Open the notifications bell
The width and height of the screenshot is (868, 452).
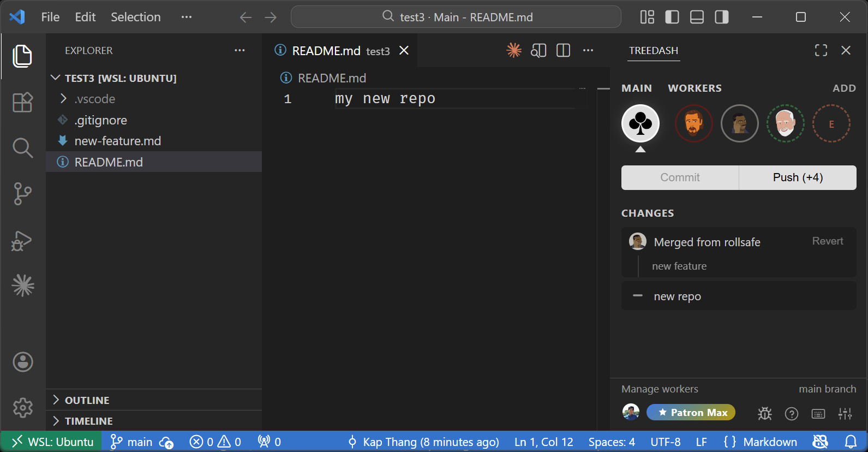(851, 442)
